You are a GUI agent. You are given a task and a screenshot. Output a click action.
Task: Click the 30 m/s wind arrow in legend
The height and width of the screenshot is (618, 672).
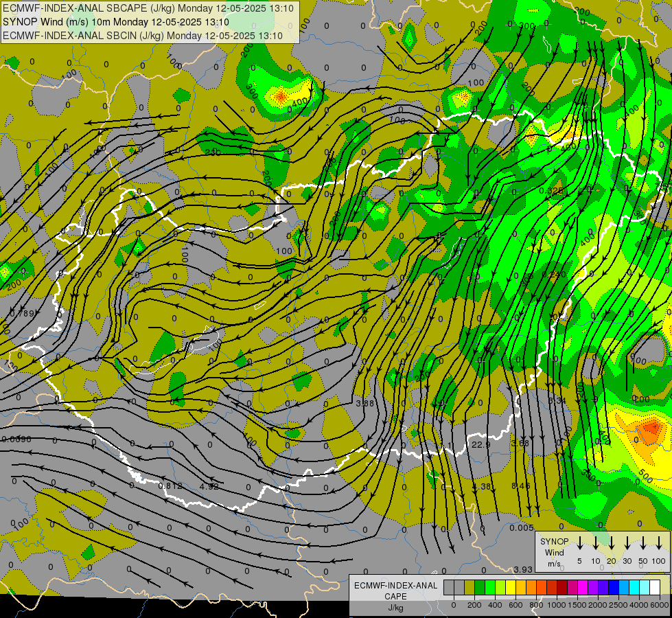click(x=627, y=543)
